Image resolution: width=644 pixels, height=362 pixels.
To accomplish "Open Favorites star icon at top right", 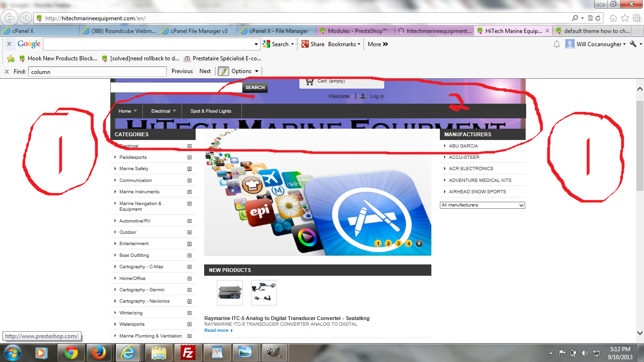I will click(625, 18).
